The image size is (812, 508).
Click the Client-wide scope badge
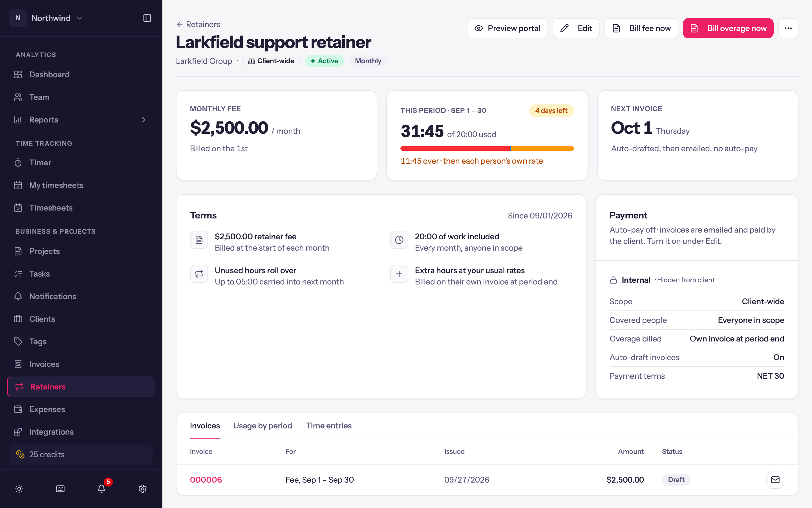[x=271, y=61]
